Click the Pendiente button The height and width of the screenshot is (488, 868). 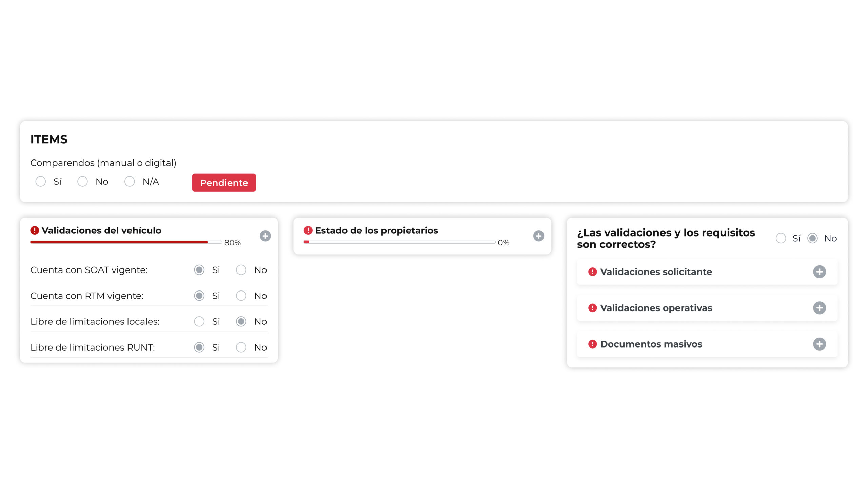224,183
